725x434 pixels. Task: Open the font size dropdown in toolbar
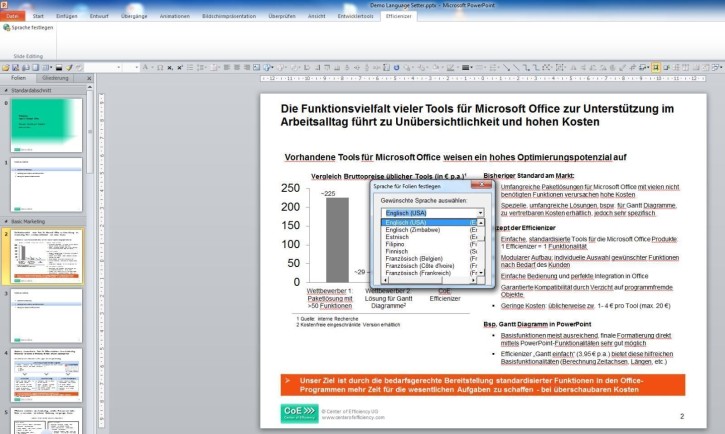click(137, 67)
